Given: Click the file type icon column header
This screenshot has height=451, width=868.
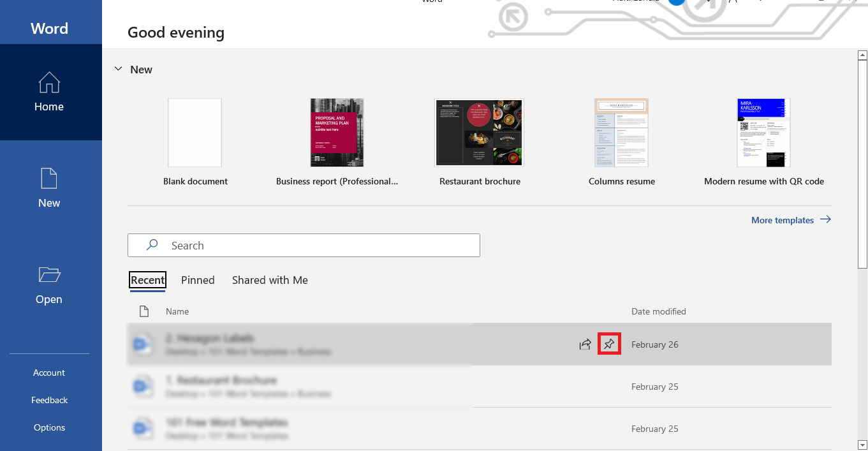Looking at the screenshot, I should (144, 311).
